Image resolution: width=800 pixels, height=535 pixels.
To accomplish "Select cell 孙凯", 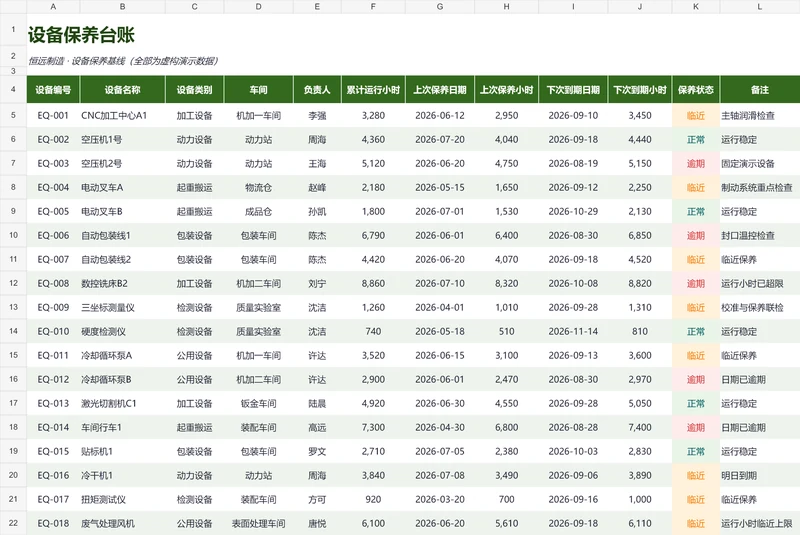I will coord(317,211).
